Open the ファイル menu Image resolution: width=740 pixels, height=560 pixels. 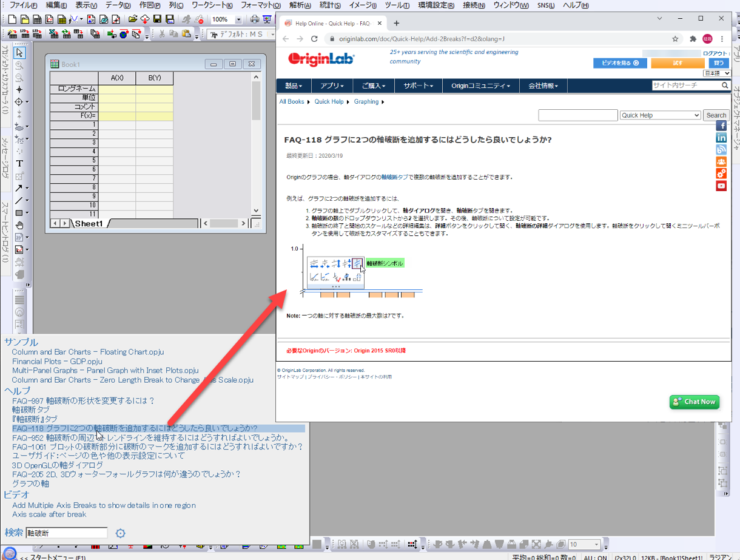(23, 5)
